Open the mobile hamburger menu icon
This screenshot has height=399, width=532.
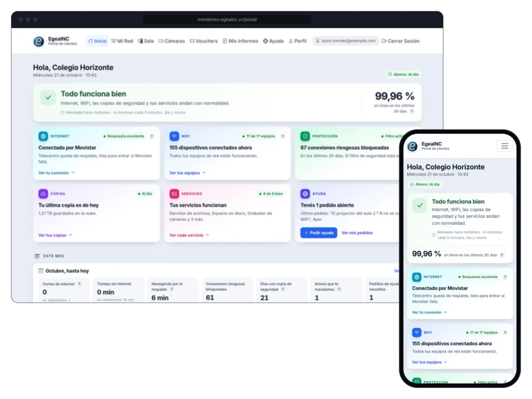[504, 146]
